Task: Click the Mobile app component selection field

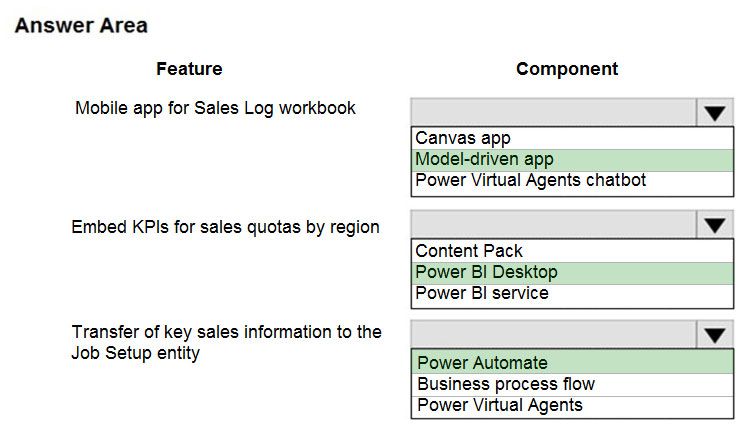Action: point(554,113)
